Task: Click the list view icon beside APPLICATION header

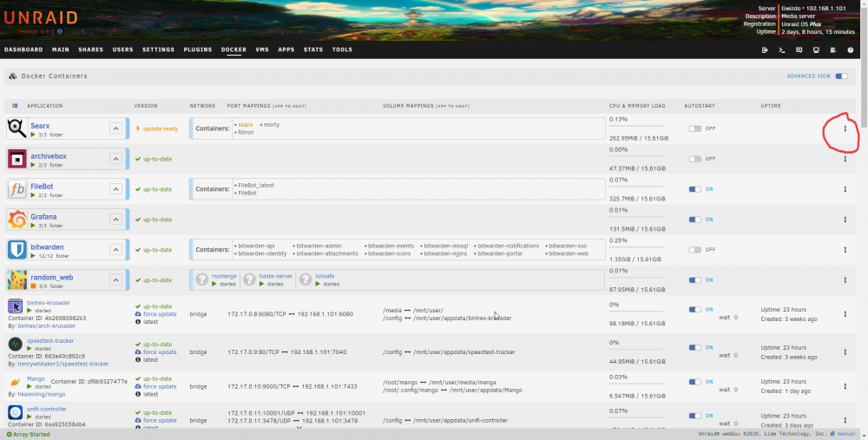Action: pyautogui.click(x=15, y=106)
